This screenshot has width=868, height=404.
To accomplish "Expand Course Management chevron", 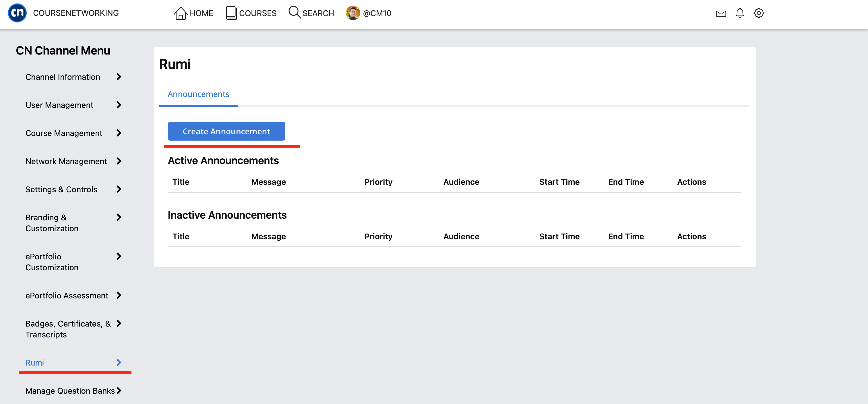I will [x=119, y=133].
